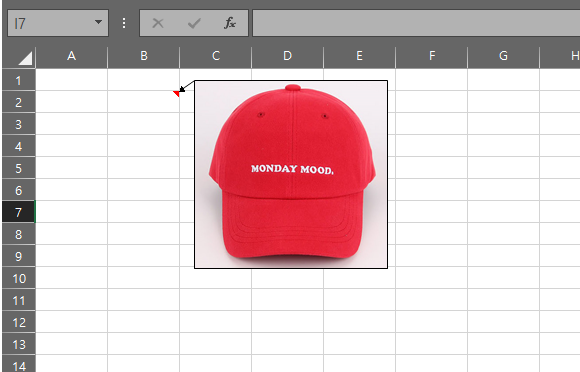580x372 pixels.
Task: Select row 13 header
Action: pyautogui.click(x=18, y=344)
